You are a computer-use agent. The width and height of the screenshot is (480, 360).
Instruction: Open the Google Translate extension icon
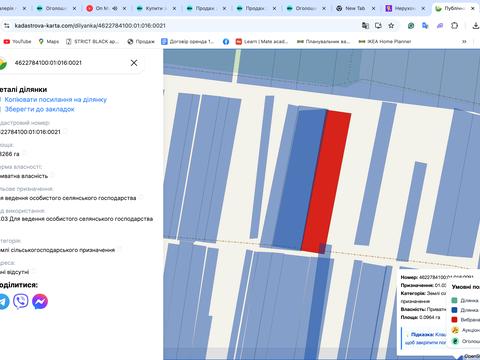tap(425, 26)
